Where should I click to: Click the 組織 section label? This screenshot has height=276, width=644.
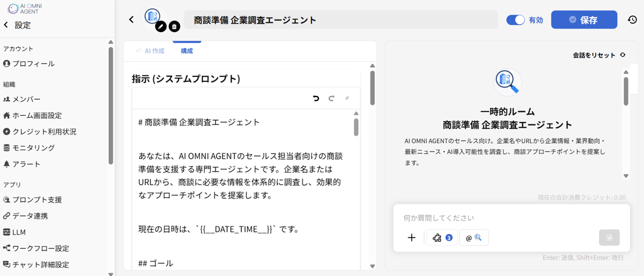(x=9, y=84)
